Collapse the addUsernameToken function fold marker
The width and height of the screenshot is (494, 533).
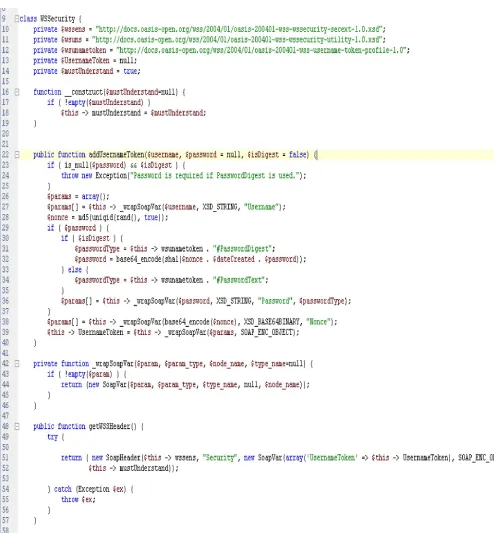(16, 155)
